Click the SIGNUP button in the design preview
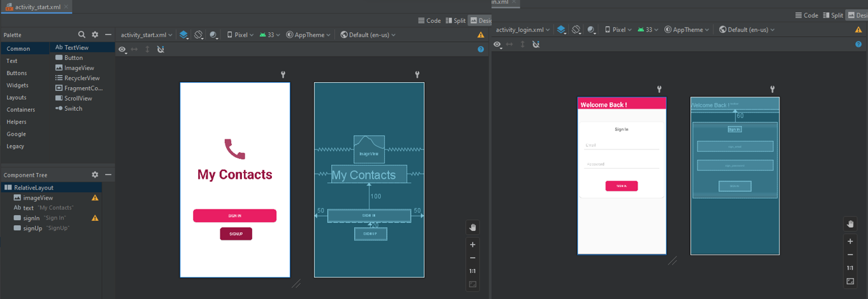Viewport: 868px width, 299px height. click(236, 234)
